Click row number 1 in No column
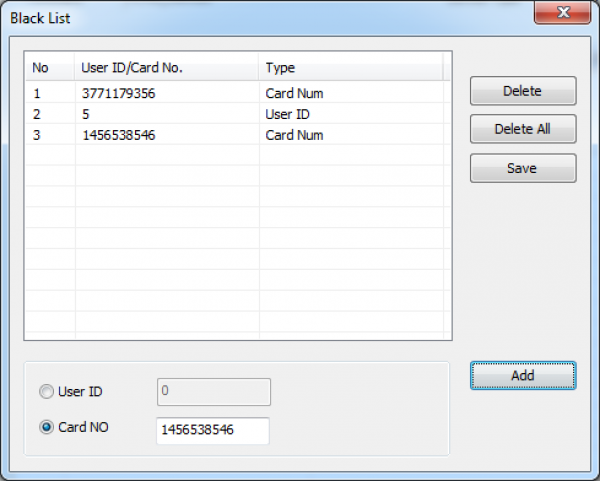This screenshot has height=481, width=600. (x=37, y=94)
